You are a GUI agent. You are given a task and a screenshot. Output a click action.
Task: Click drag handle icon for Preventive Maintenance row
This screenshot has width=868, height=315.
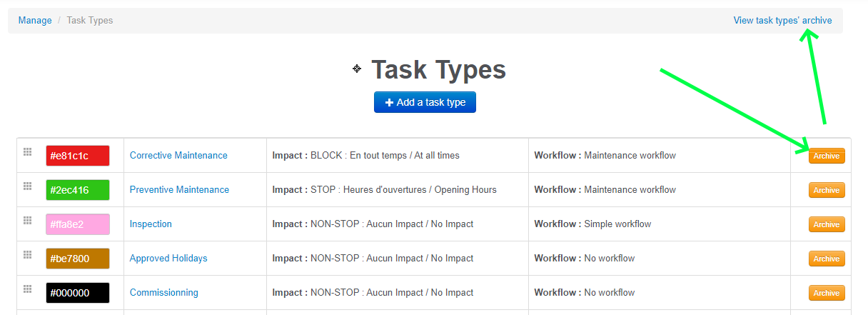point(28,186)
